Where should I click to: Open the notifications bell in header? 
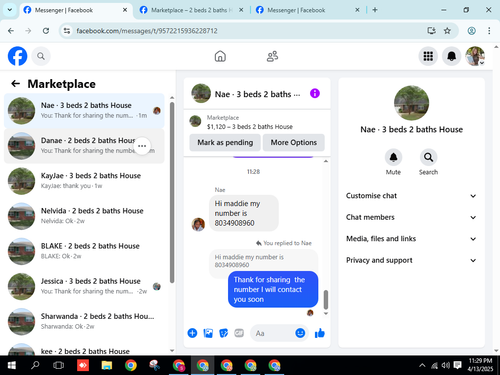click(x=451, y=56)
